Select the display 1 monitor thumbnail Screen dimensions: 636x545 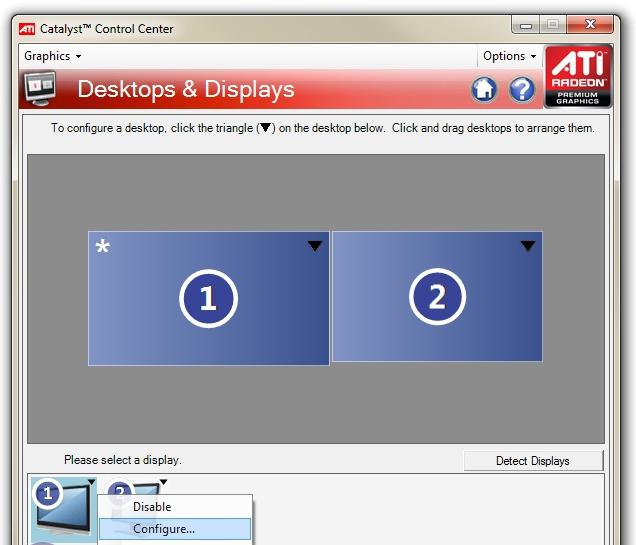coord(64,511)
